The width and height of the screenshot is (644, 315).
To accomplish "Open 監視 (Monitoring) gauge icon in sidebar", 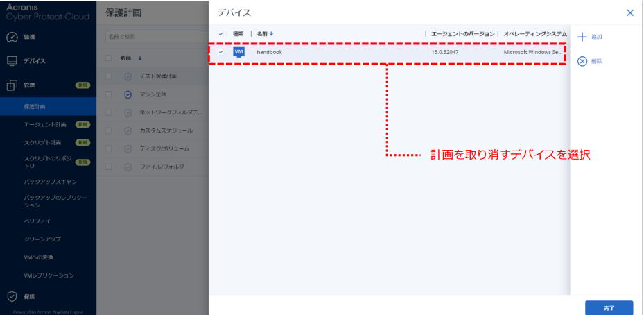I will click(12, 36).
